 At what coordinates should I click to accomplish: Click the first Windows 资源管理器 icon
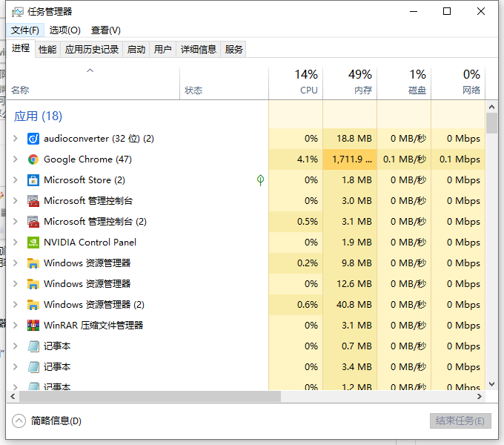[x=33, y=263]
